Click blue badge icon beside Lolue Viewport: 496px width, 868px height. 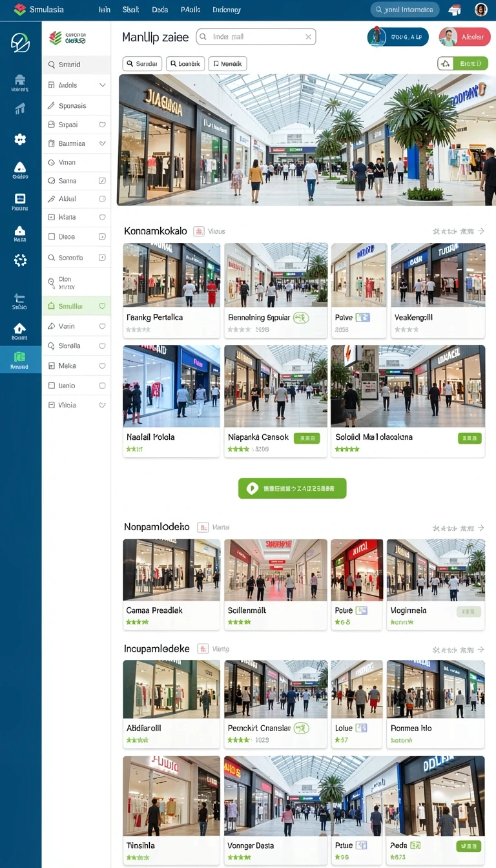[361, 728]
